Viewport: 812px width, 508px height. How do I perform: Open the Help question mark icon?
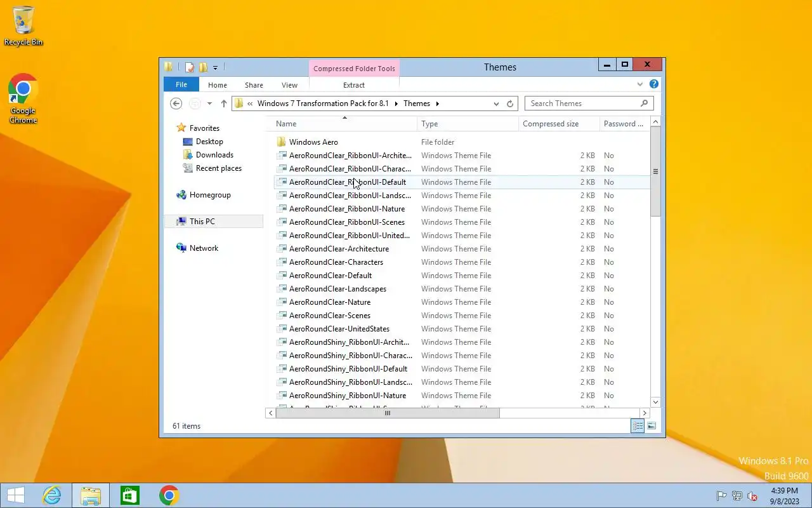tap(654, 84)
